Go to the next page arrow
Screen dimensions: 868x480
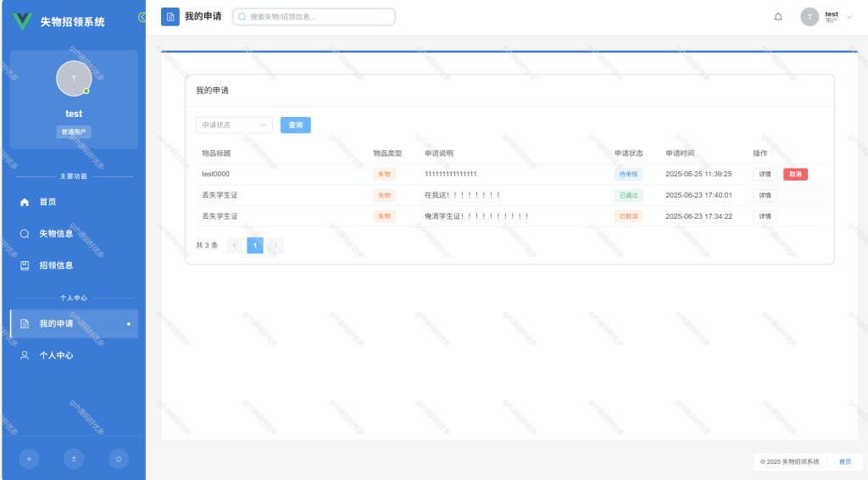tap(275, 245)
